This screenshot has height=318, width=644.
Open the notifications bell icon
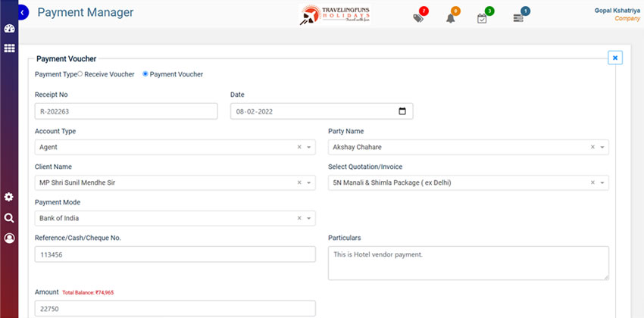[450, 17]
